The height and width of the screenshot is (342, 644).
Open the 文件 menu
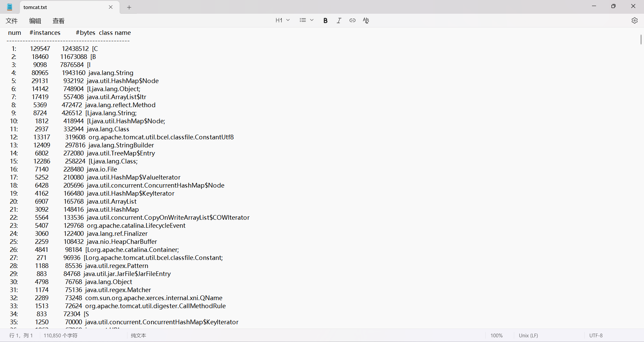pos(12,21)
